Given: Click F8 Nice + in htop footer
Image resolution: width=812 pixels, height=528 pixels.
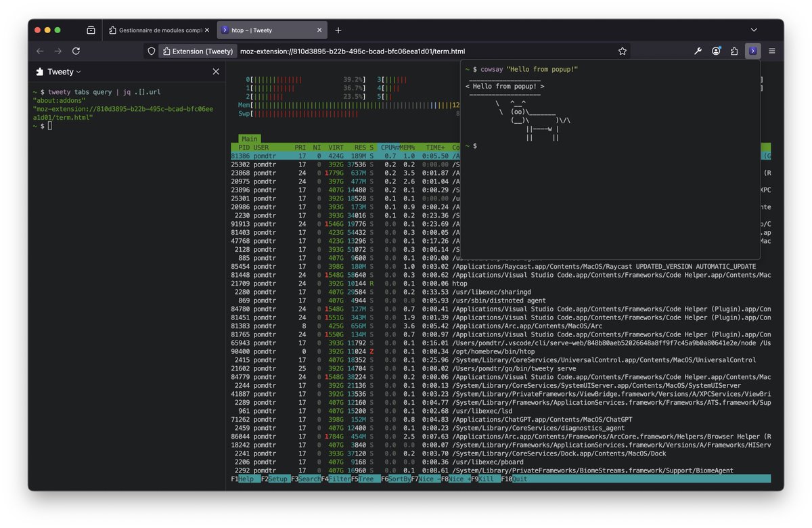Looking at the screenshot, I should pos(455,479).
